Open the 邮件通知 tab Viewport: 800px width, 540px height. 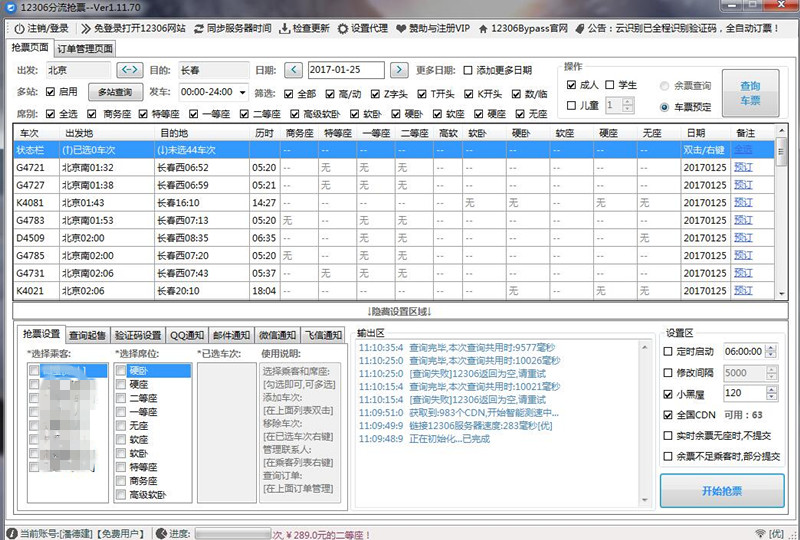231,335
